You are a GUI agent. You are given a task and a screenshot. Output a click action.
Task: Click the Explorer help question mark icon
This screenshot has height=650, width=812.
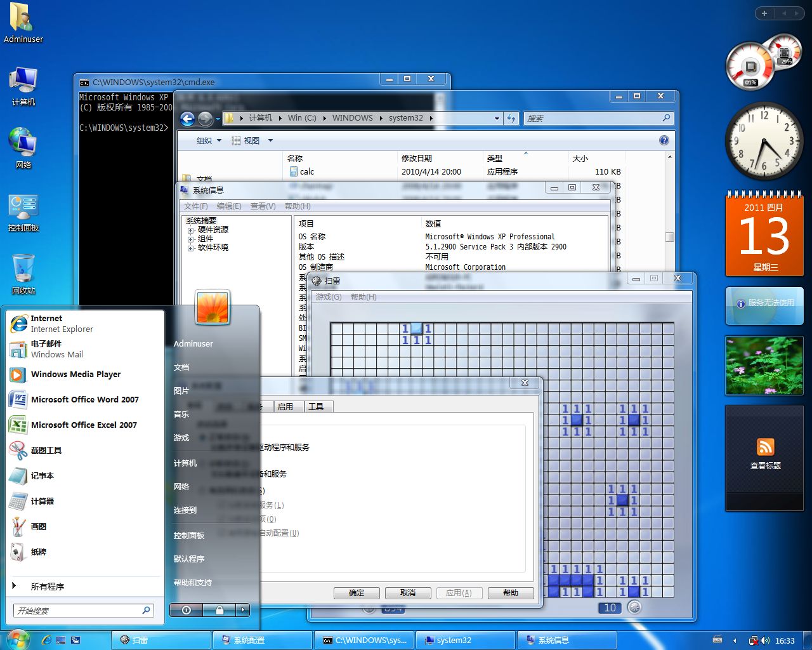pyautogui.click(x=664, y=140)
